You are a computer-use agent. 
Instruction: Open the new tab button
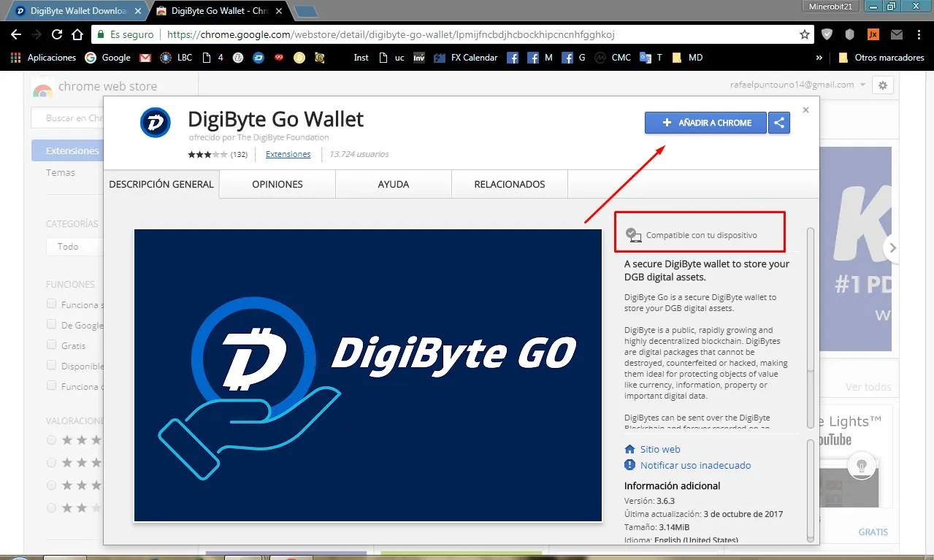click(306, 12)
